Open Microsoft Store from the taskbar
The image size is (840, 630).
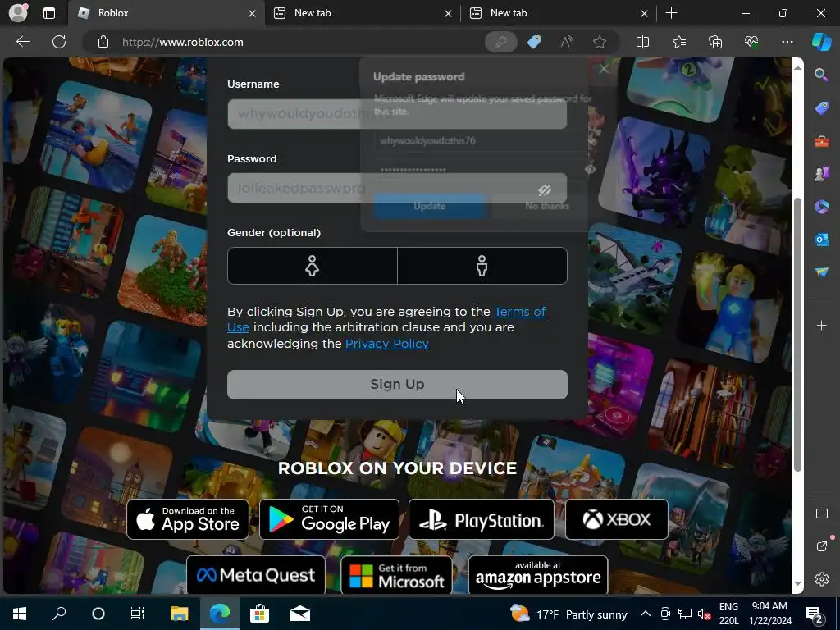pyautogui.click(x=259, y=614)
